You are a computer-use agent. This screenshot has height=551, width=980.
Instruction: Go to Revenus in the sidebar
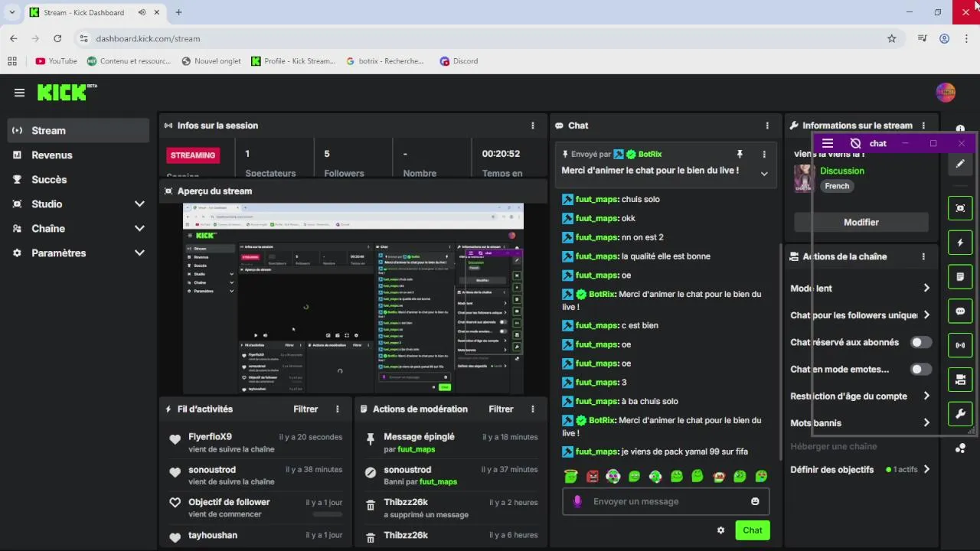pyautogui.click(x=78, y=155)
